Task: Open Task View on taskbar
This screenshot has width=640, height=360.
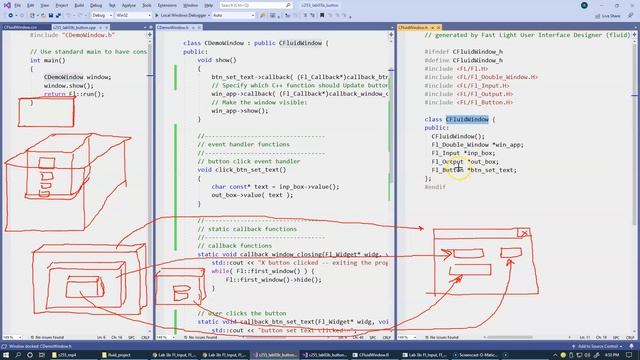Action: [42, 355]
